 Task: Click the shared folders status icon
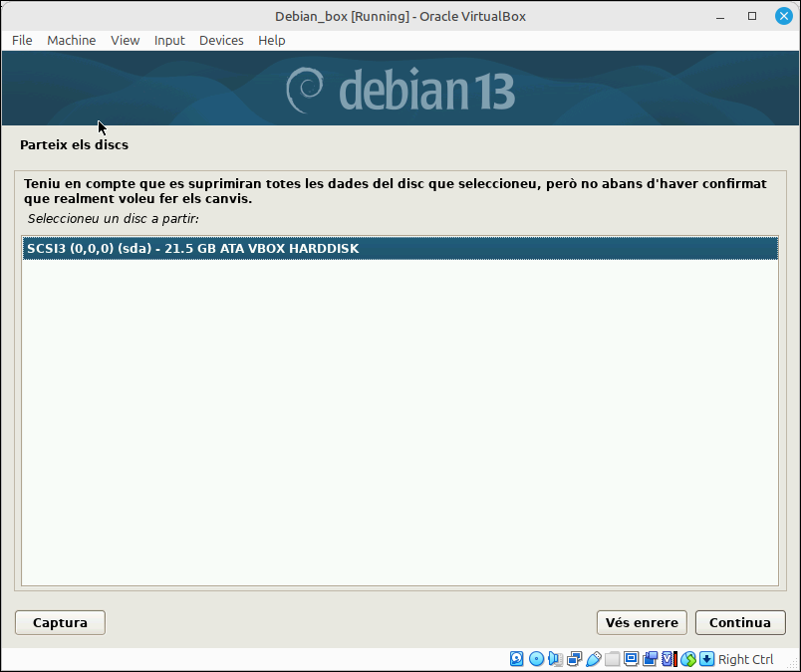612,659
